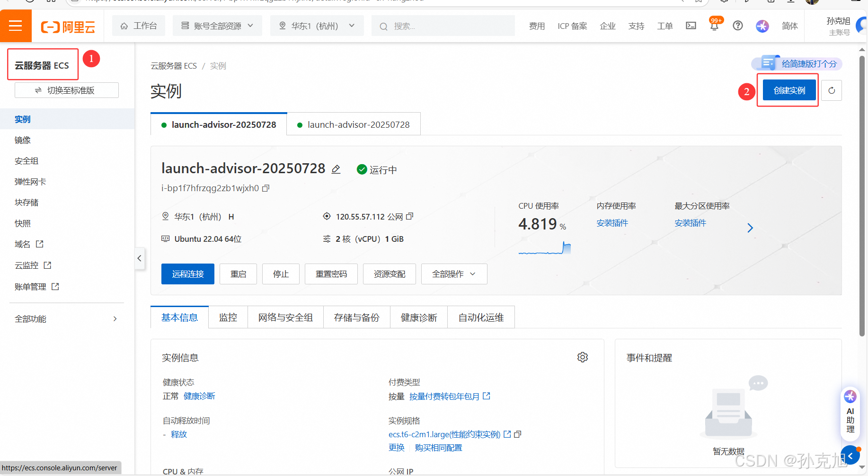Screen dimensions: 868x476
Task: Open the 自动化运维 tab
Action: (x=481, y=317)
